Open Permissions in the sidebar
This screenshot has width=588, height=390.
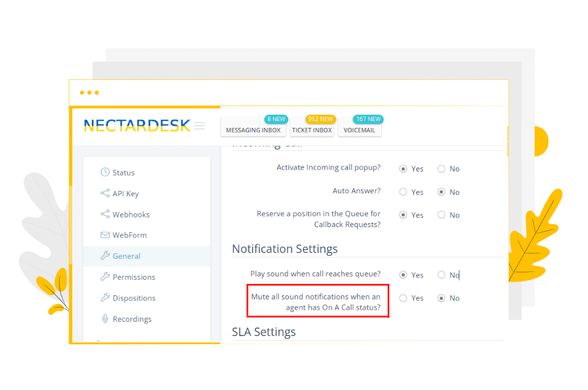(x=146, y=277)
